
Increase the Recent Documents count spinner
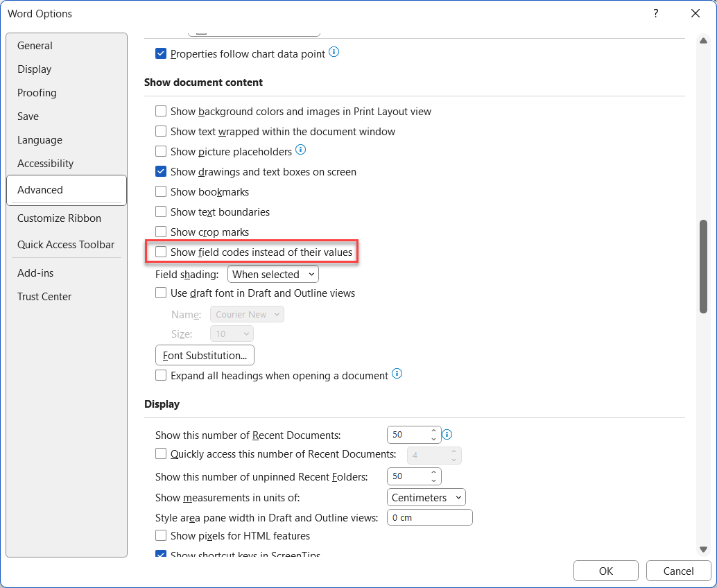click(x=433, y=431)
